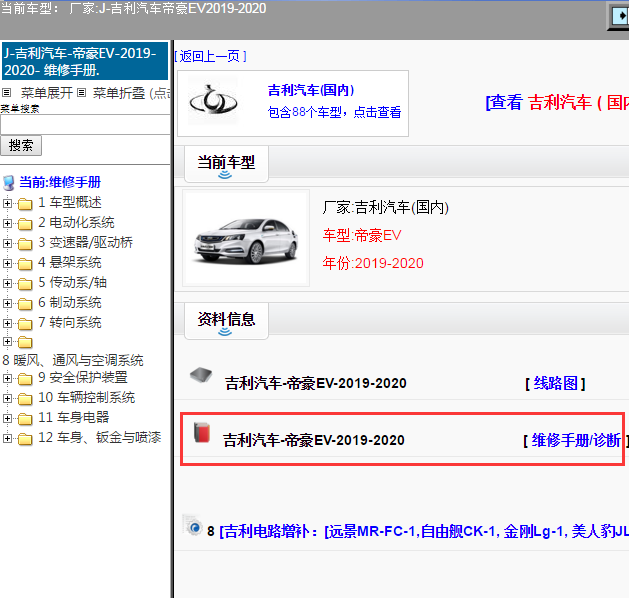The height and width of the screenshot is (598, 629).
Task: Select the 当前车型 tab
Action: pyautogui.click(x=226, y=164)
